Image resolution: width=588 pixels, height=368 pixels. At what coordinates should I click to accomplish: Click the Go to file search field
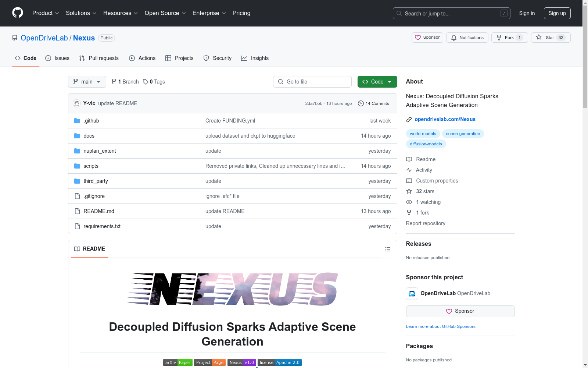[x=312, y=82]
